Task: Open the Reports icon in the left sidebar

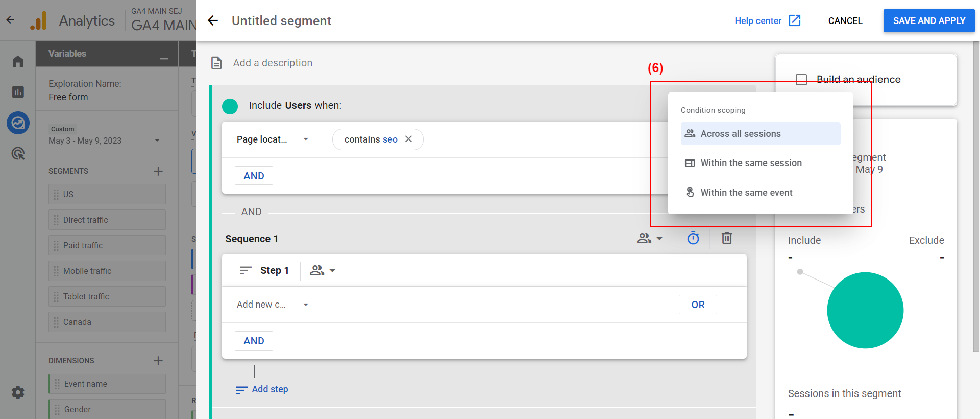Action: [18, 92]
